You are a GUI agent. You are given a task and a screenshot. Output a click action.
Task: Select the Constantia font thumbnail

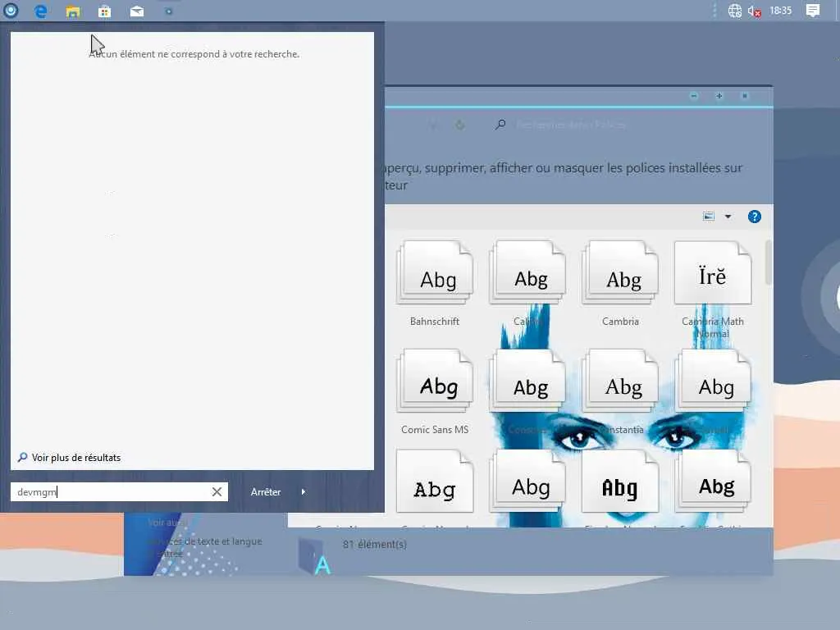click(x=620, y=381)
